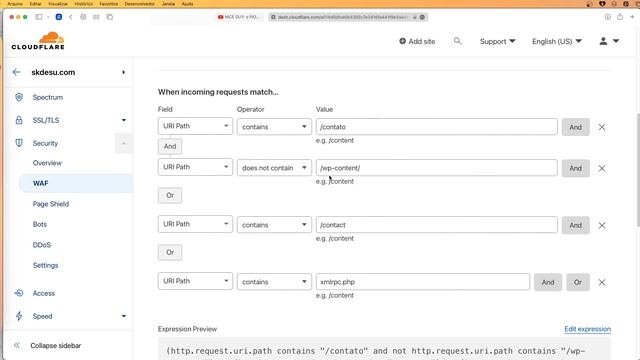The height and width of the screenshot is (360, 640).
Task: Remove the /contato rule row
Action: [602, 127]
